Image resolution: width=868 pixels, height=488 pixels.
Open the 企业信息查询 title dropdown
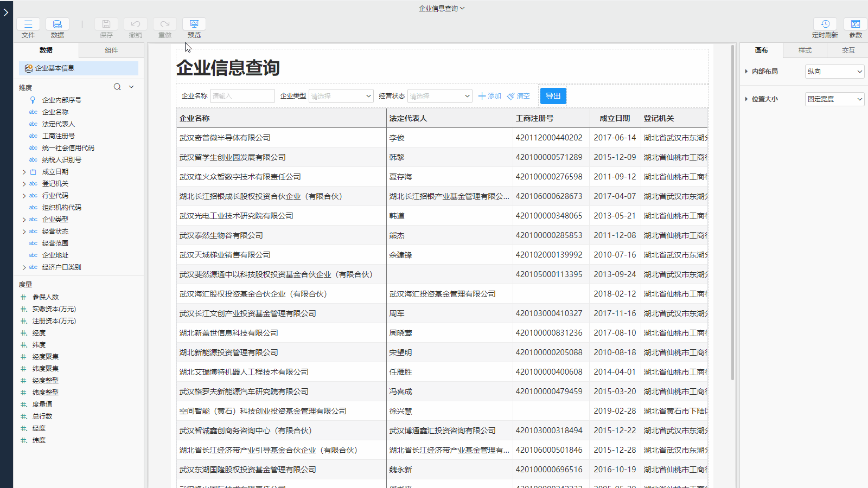click(441, 9)
